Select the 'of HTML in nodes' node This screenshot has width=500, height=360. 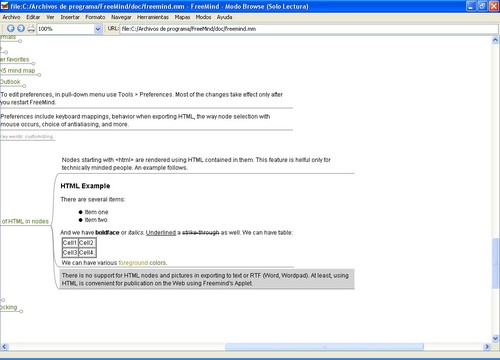click(25, 221)
